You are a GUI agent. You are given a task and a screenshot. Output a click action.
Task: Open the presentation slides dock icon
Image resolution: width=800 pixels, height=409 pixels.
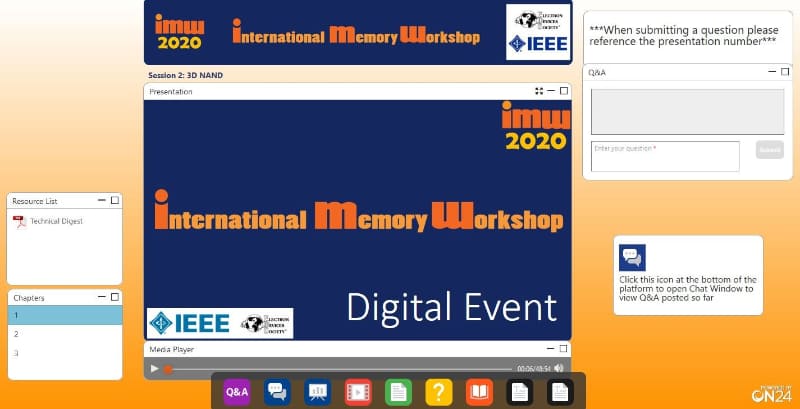point(317,392)
